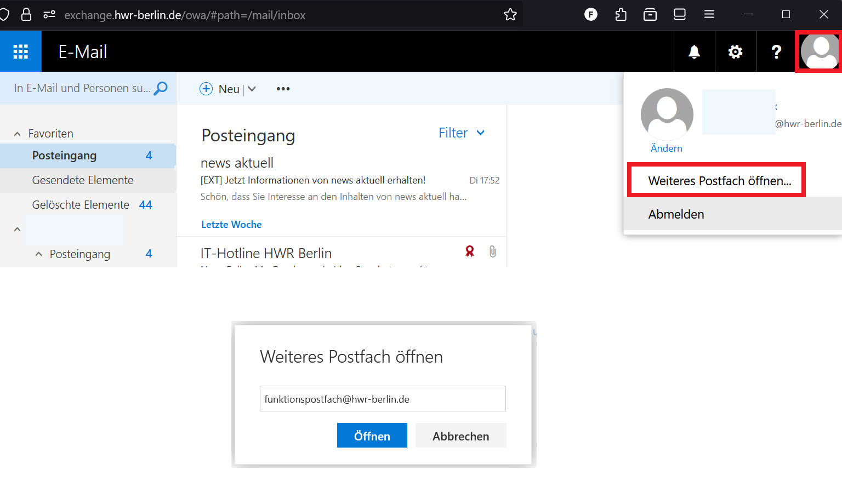Screen dimensions: 842x504
Task: Collapse the lower Posteingang subfolder tree
Action: pyautogui.click(x=38, y=254)
